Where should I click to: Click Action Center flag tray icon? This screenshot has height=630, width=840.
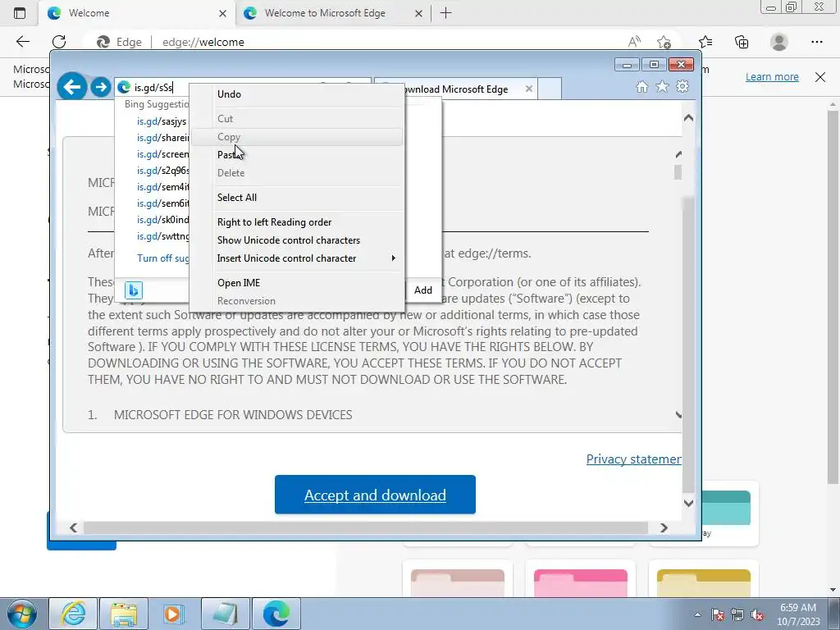[x=718, y=614]
